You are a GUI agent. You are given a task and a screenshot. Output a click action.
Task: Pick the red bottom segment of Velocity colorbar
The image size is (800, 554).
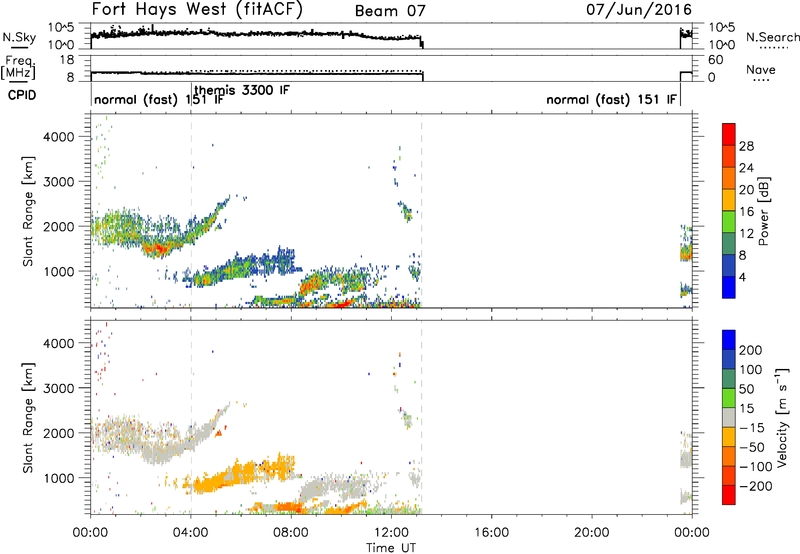(x=729, y=495)
